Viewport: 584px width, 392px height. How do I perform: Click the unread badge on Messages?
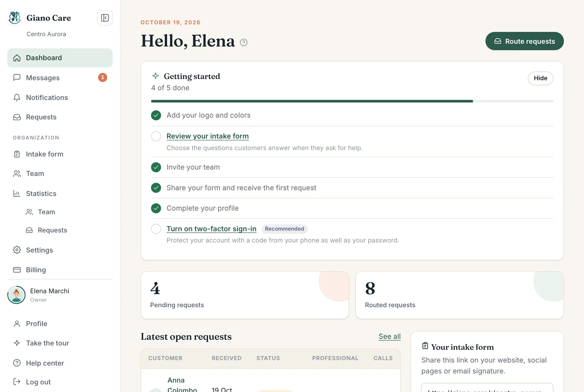[x=103, y=77]
